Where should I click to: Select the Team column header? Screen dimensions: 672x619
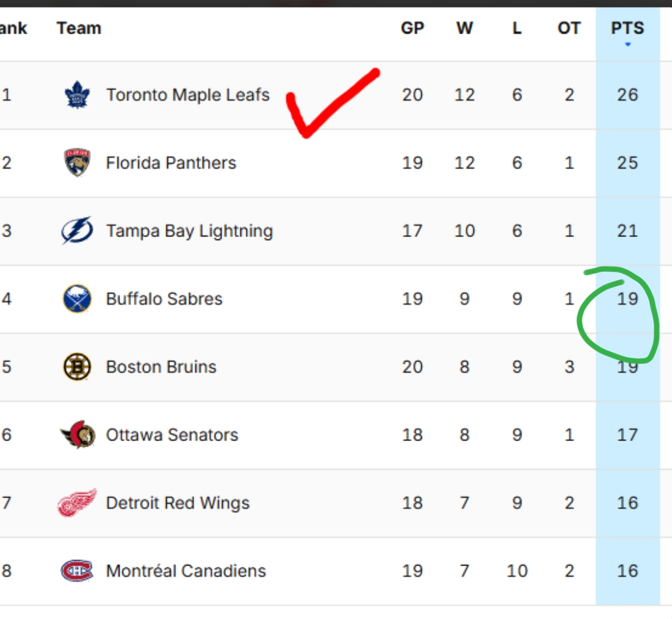(79, 28)
